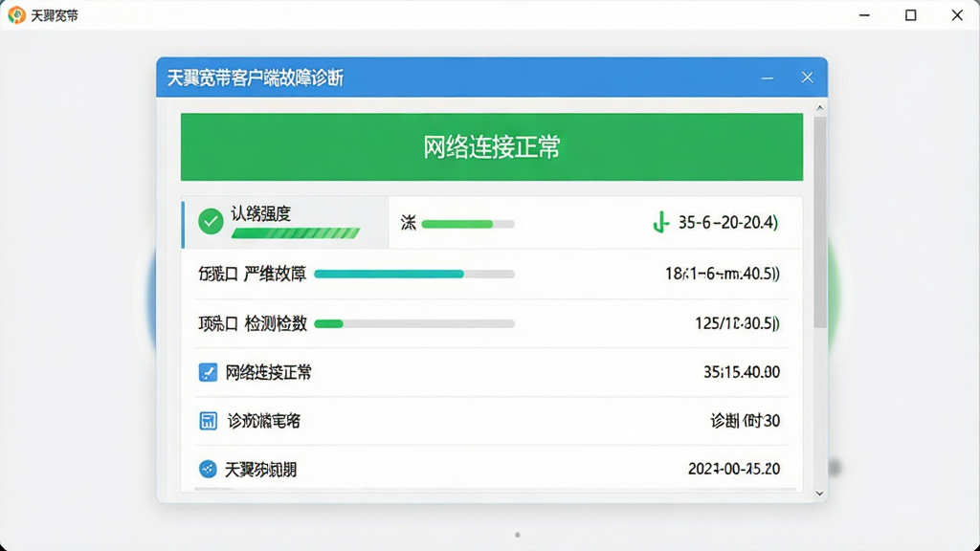Close the main 天翼宽带 window
This screenshot has width=980, height=551.
click(x=957, y=15)
